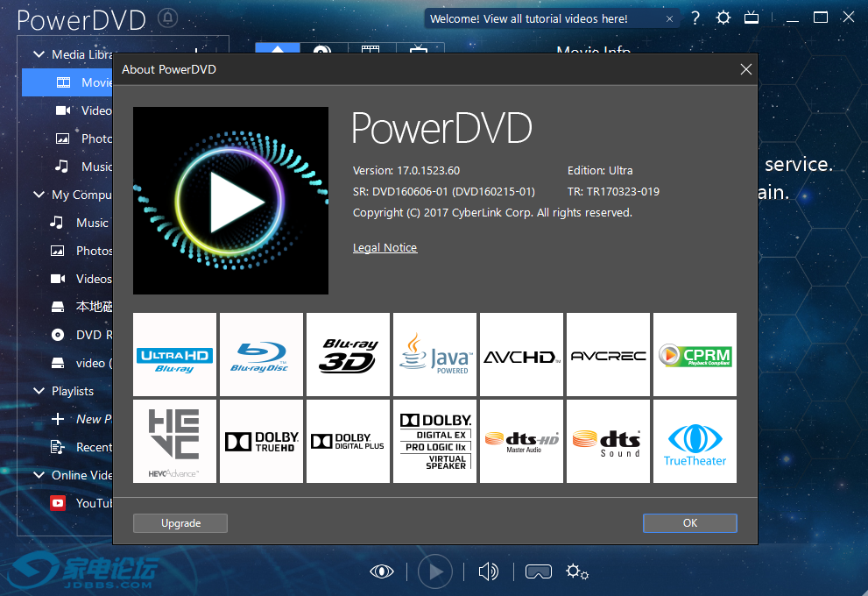Confirm the About dialog with OK
Viewport: 868px width, 596px height.
(x=689, y=523)
